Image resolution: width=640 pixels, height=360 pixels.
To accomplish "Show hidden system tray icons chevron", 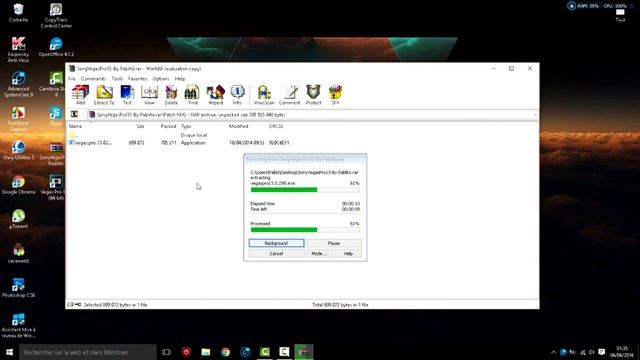I will (x=553, y=352).
